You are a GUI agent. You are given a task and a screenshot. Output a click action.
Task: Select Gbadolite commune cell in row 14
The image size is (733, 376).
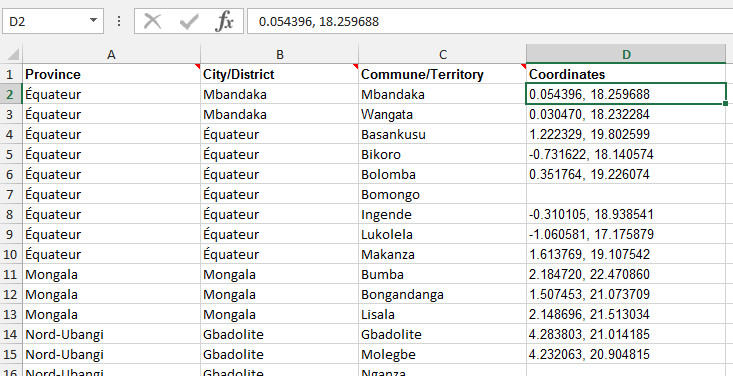[442, 334]
